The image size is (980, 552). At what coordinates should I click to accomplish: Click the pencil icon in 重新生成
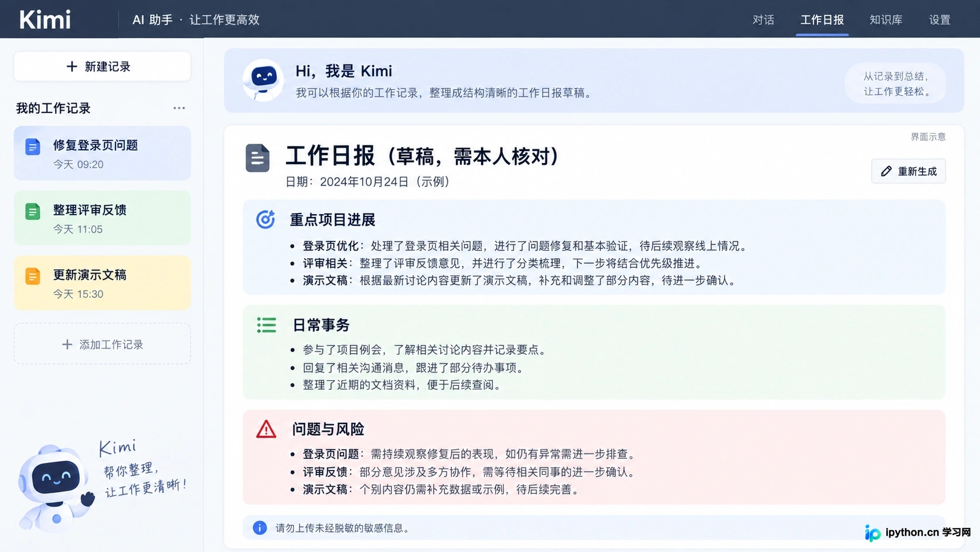pos(886,171)
